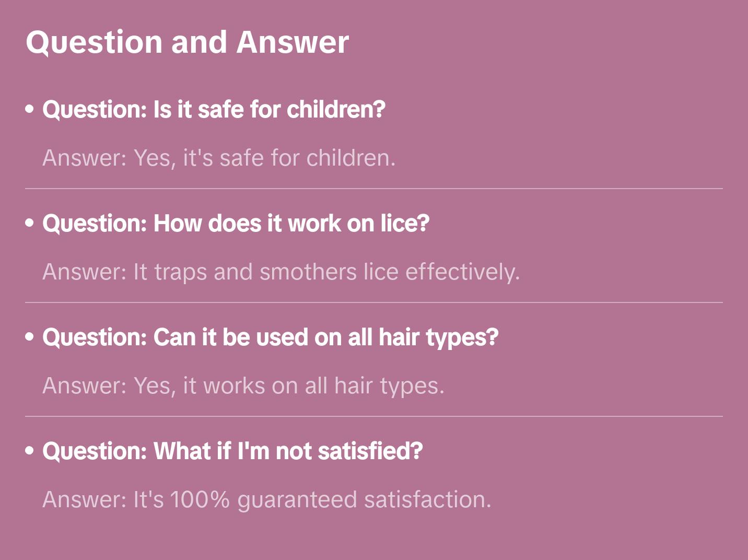Expand the 'How does it work on lice?' question
The height and width of the screenshot is (560, 748).
coord(236,223)
